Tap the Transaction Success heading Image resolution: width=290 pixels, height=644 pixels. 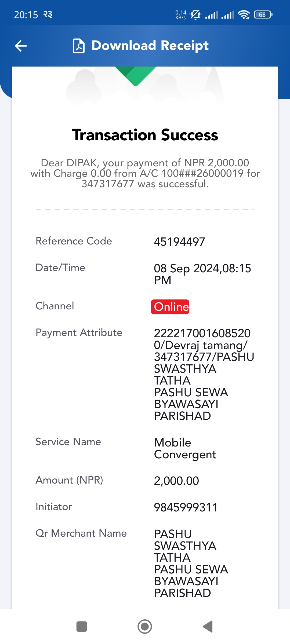[145, 135]
